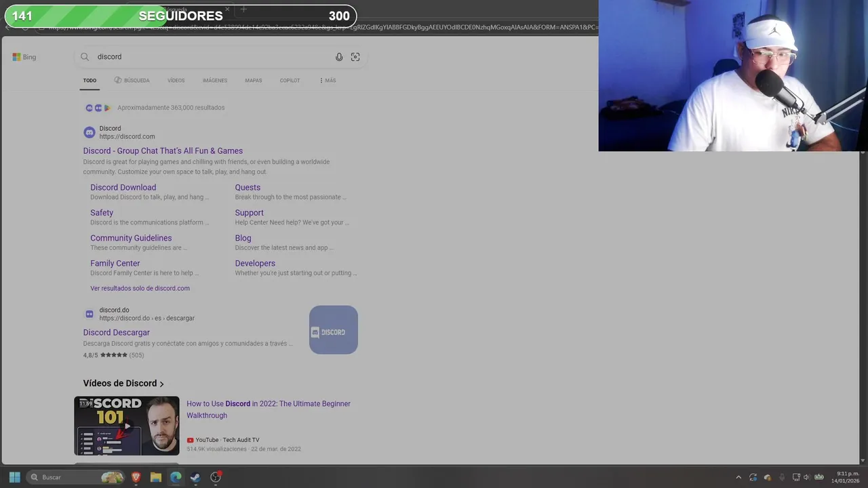Open 'Discord - Group Chat That's All Fun & Games'
The height and width of the screenshot is (488, 868).
click(163, 151)
